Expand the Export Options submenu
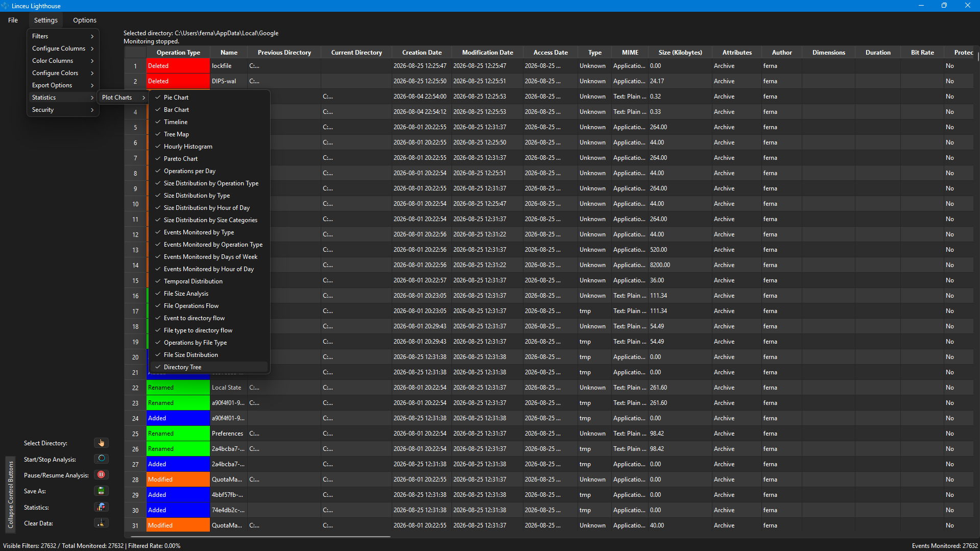The width and height of the screenshot is (980, 551). click(x=63, y=85)
